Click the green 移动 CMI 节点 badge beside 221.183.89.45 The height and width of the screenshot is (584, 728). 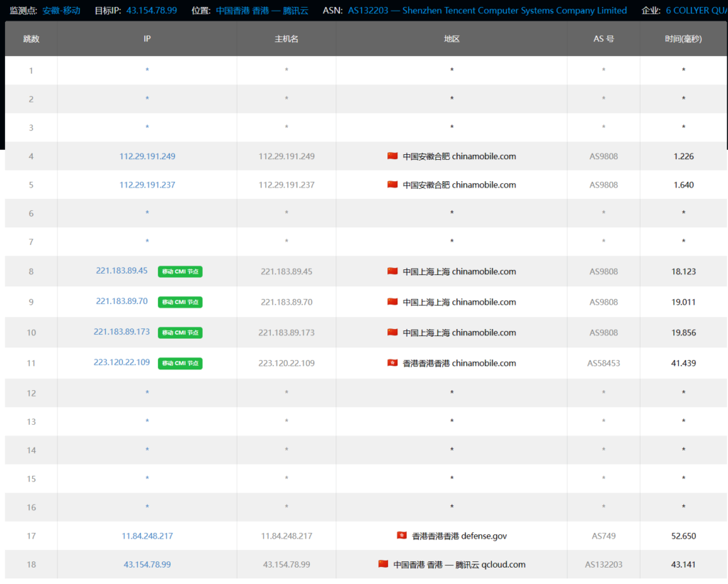coord(180,271)
